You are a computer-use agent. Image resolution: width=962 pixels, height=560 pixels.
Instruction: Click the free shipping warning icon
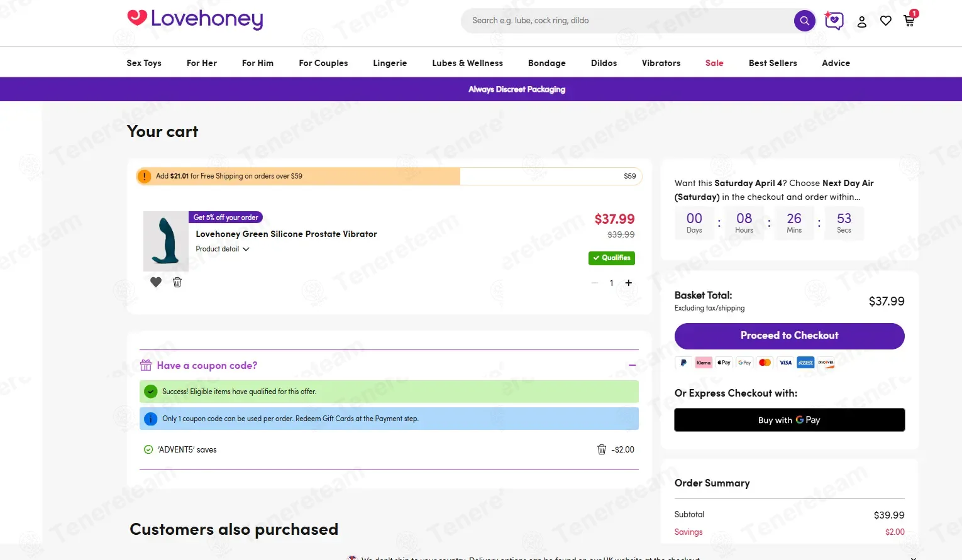[x=145, y=176]
